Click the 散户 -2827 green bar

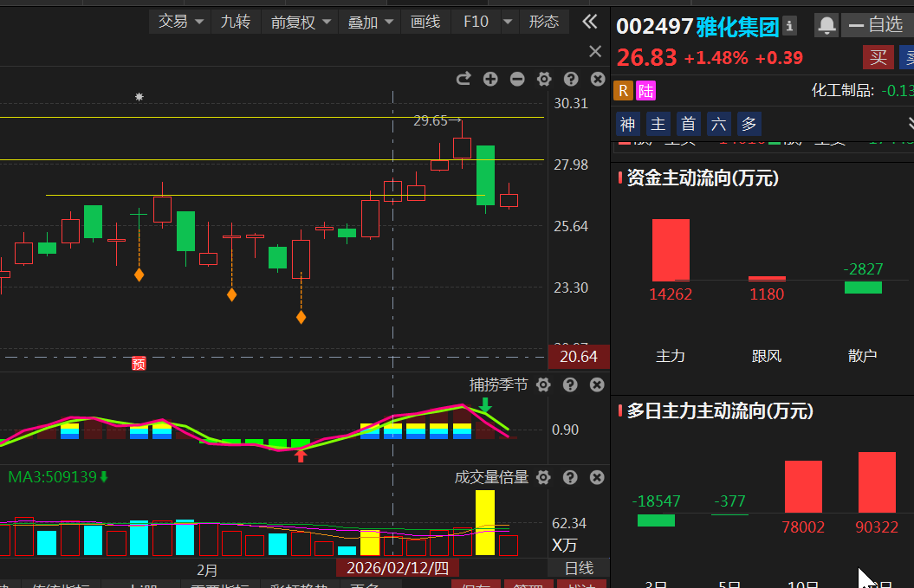[863, 288]
